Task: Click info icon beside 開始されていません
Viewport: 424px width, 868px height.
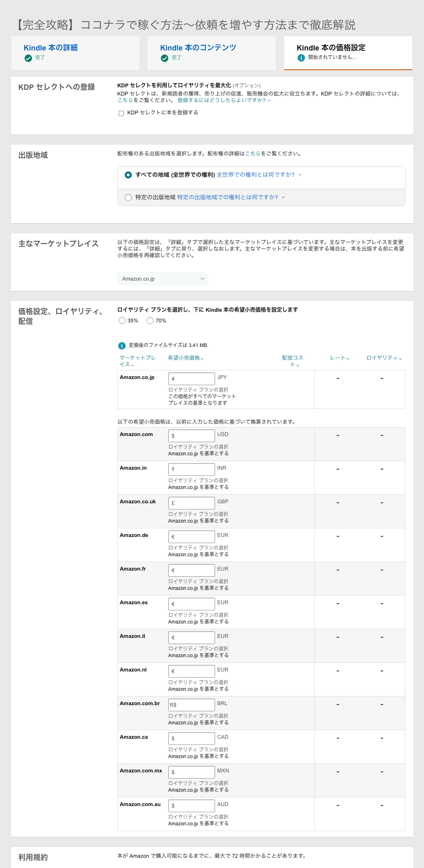Action: point(301,58)
